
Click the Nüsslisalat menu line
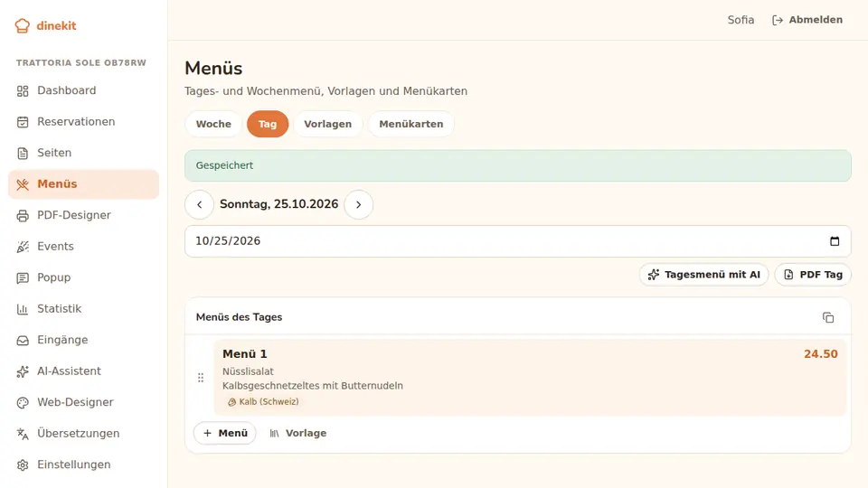[248, 371]
